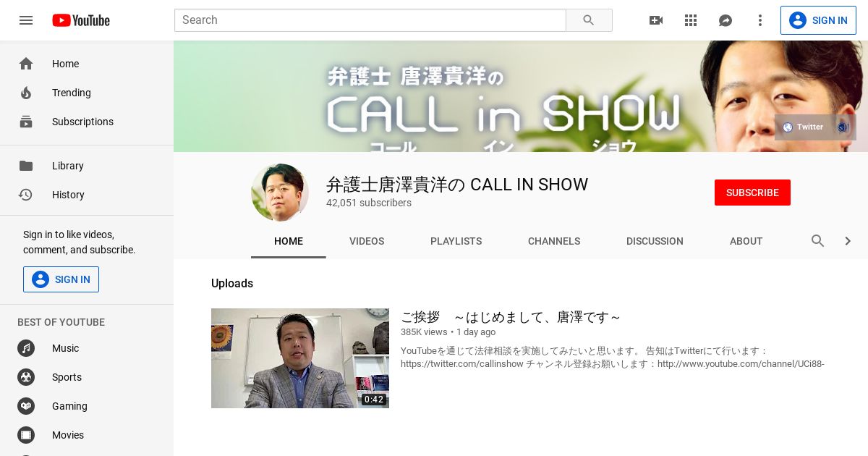Image resolution: width=868 pixels, height=456 pixels.
Task: Select Trending label in sidebar
Action: click(72, 93)
